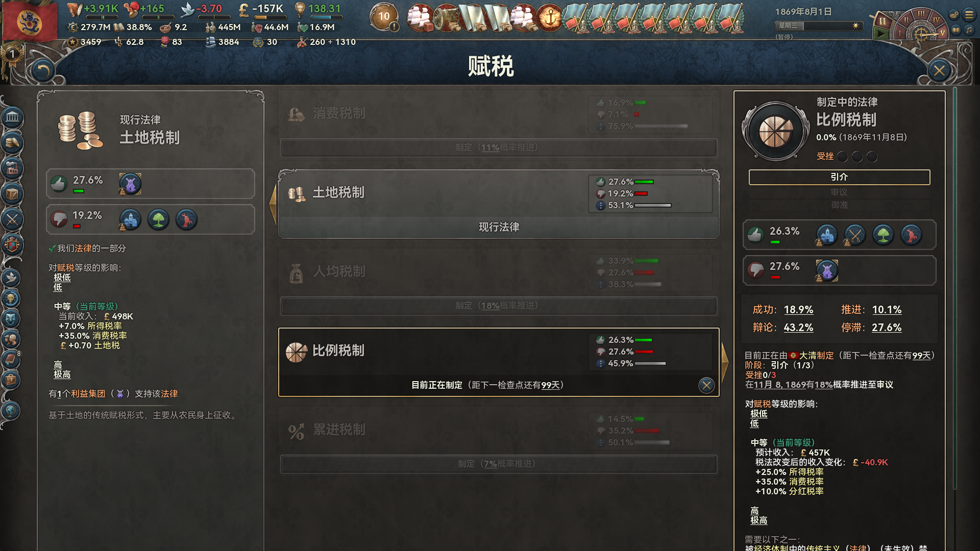Open the politics building sidebar icon

pos(12,118)
